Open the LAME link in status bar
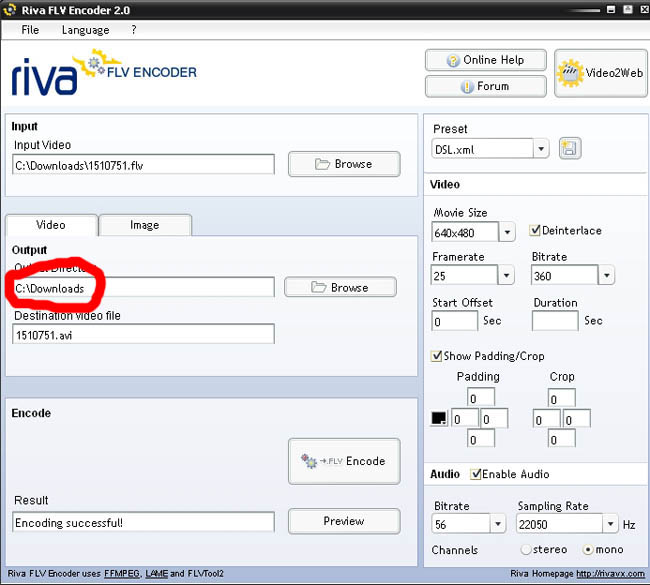 coord(157,574)
